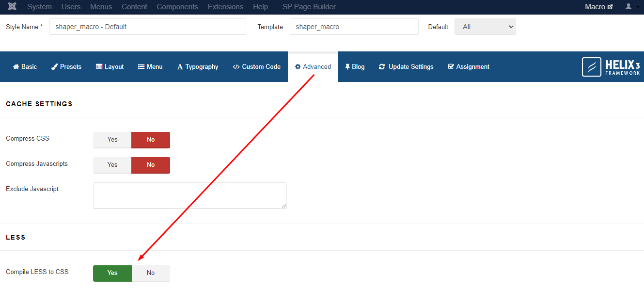Open the System menu
Screen dimensions: 644x291
40,7
